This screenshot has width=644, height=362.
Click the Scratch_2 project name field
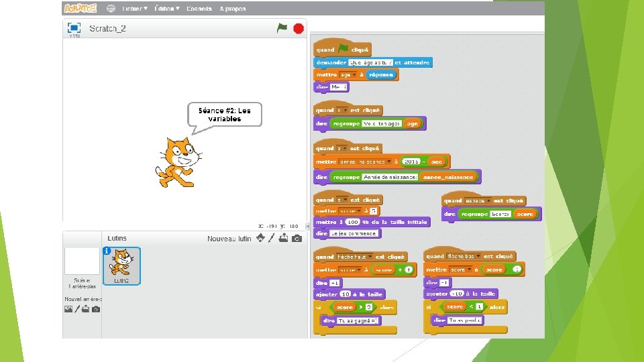(x=107, y=28)
